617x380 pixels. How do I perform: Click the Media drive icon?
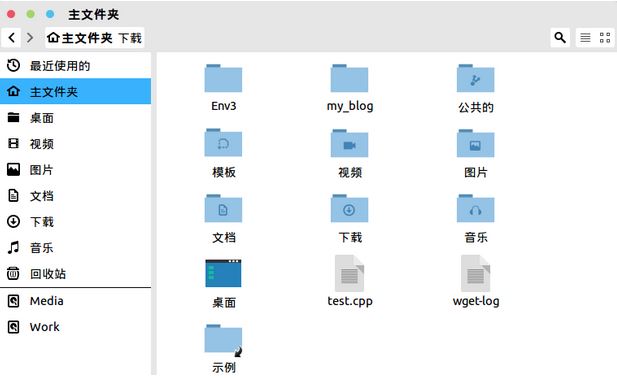tap(13, 301)
